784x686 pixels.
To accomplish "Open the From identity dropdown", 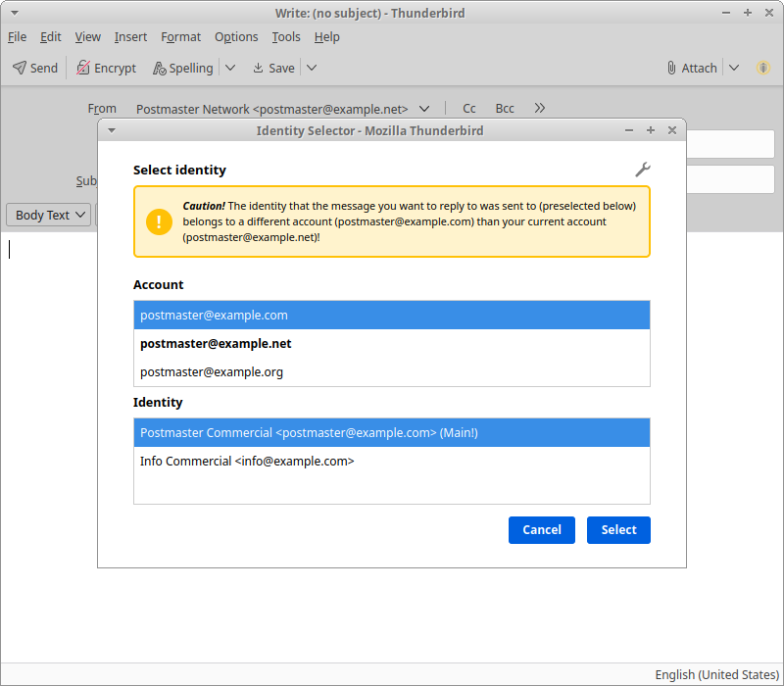I will [x=282, y=109].
